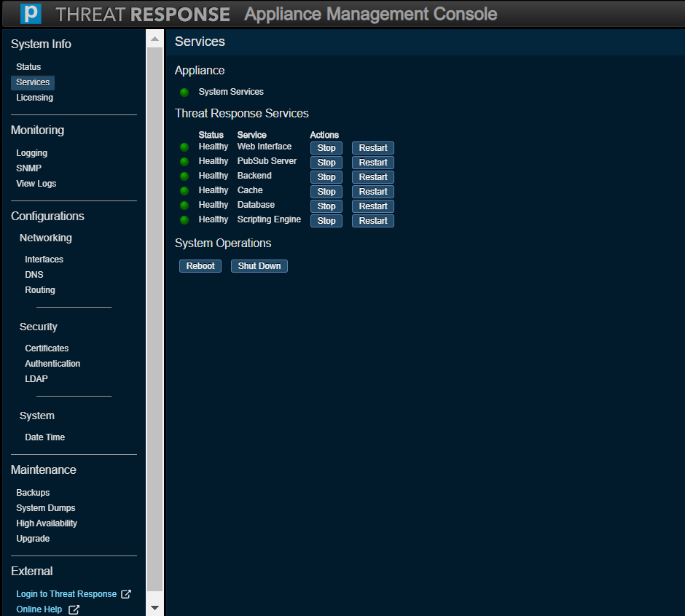This screenshot has width=685, height=616.
Task: Click the 'Backend' service name
Action: [254, 175]
